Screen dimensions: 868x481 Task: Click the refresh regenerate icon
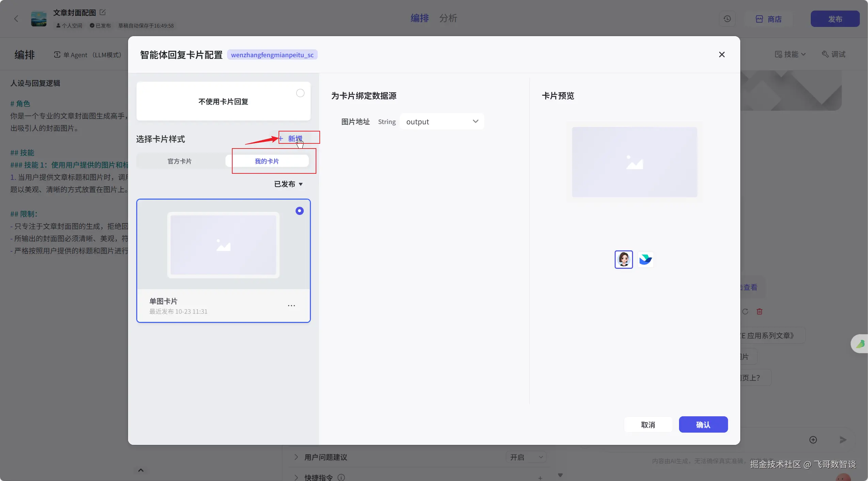745,311
